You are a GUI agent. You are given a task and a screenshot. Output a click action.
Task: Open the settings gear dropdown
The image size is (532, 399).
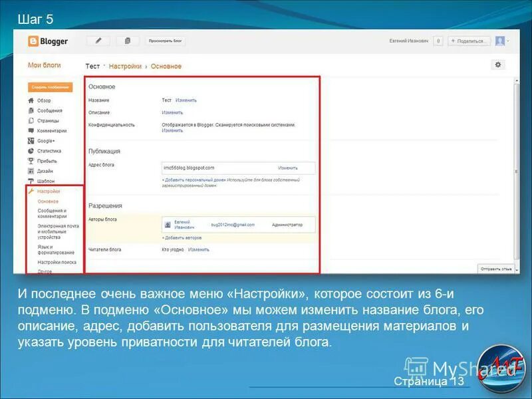point(497,65)
